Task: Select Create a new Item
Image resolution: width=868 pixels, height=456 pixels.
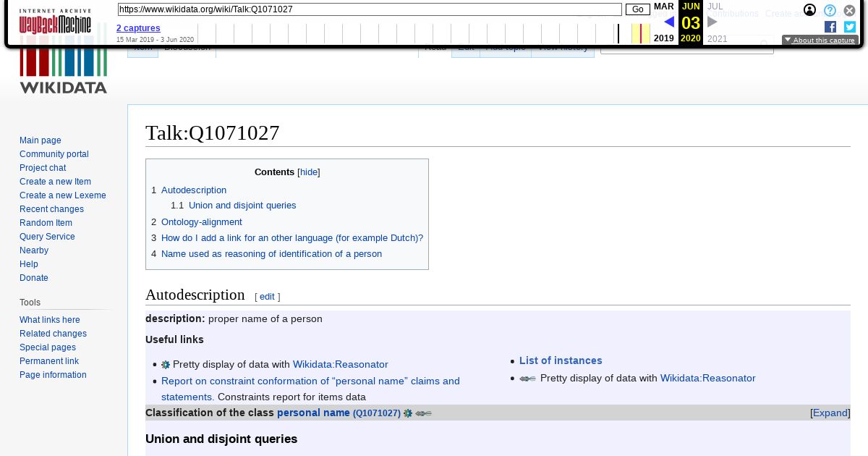Action: (x=55, y=182)
